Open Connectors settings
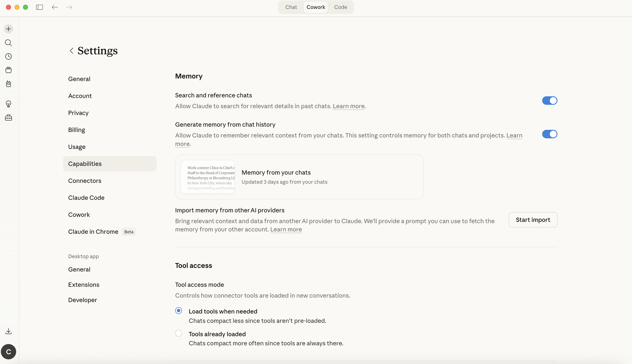The image size is (632, 364). coord(110,181)
